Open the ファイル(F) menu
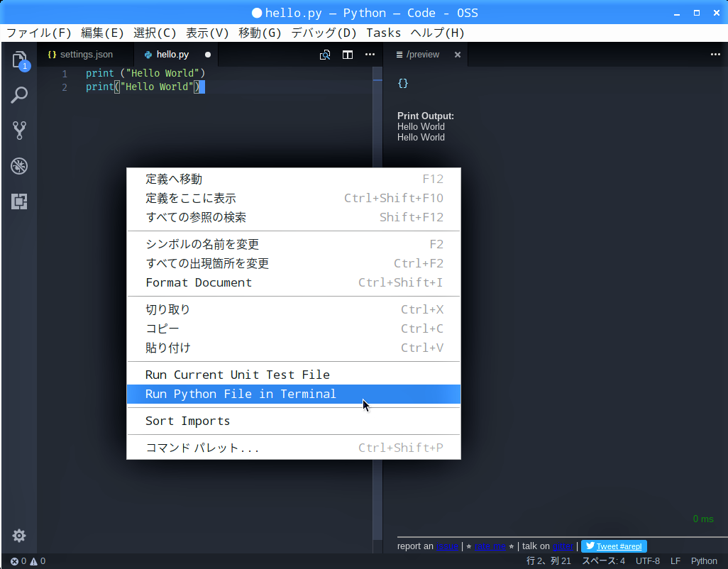The width and height of the screenshot is (728, 569). [39, 33]
